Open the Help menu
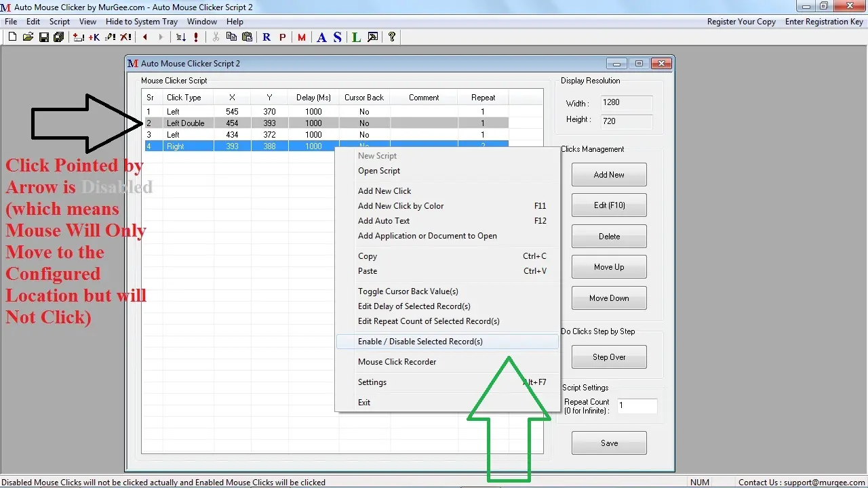The image size is (868, 488). click(235, 22)
